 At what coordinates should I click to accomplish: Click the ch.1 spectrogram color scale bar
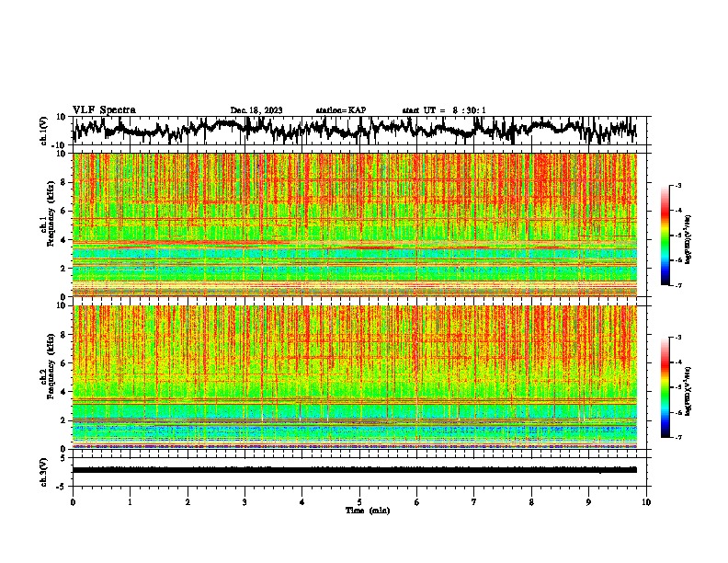[665, 236]
